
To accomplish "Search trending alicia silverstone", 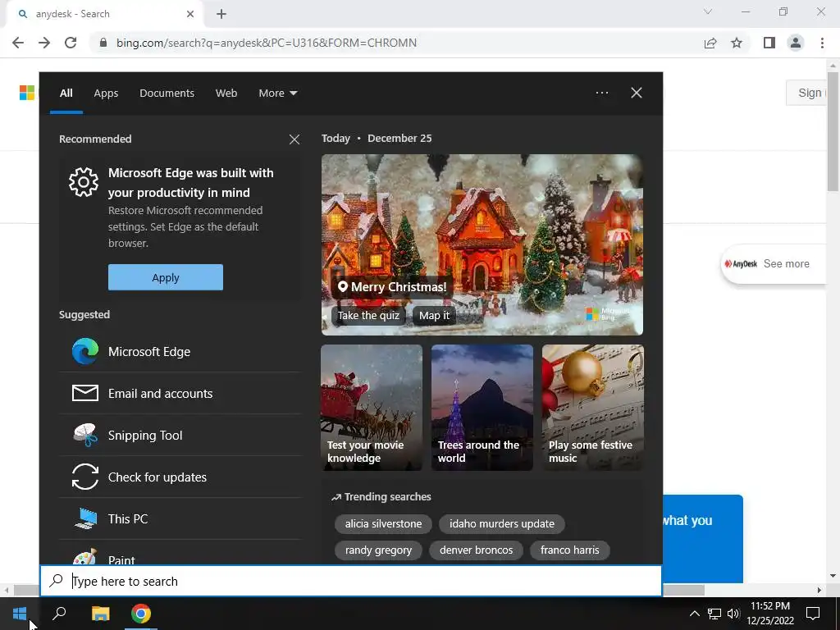I will (383, 524).
